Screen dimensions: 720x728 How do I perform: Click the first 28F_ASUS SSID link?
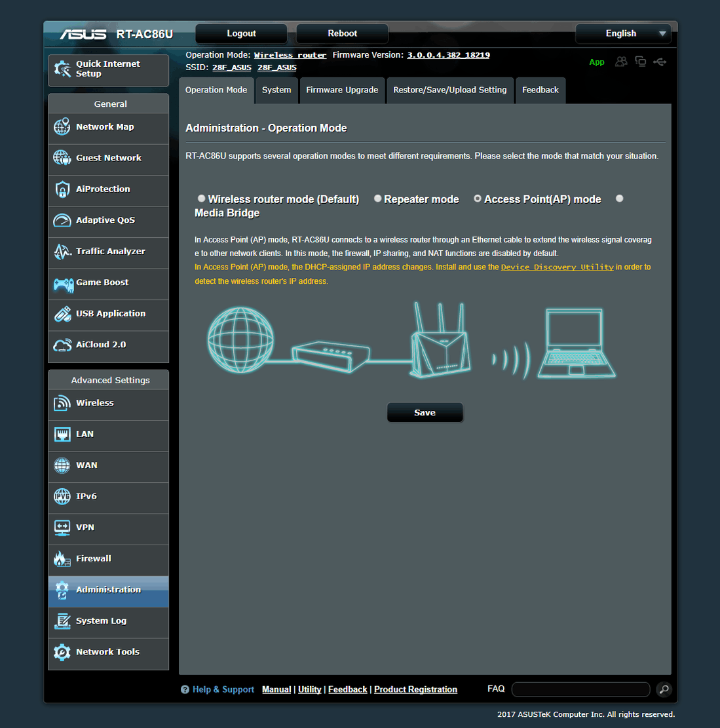[232, 67]
